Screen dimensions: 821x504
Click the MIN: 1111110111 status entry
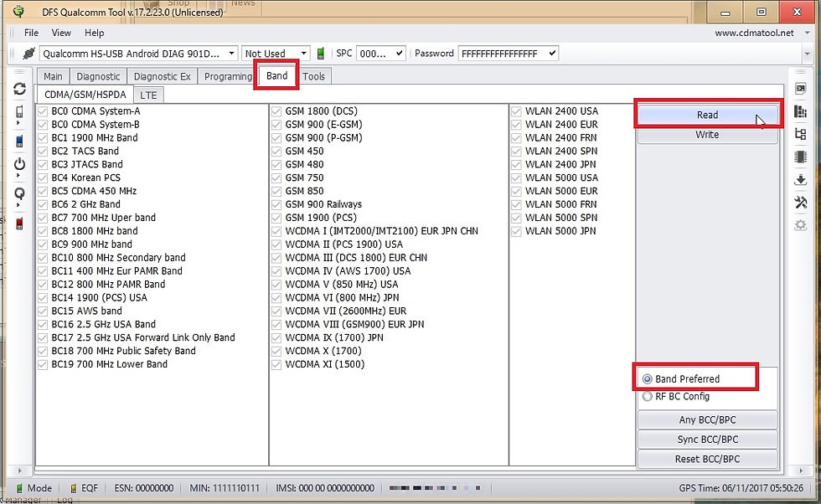[x=225, y=488]
